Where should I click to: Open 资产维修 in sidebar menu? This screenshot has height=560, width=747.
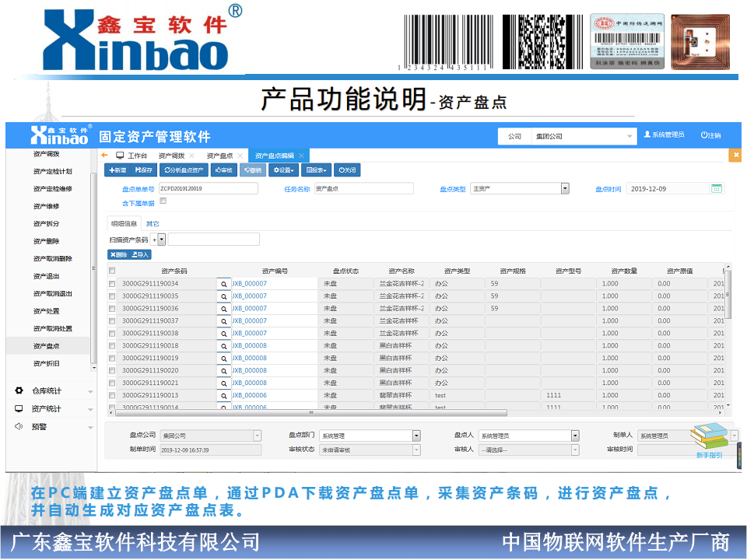pyautogui.click(x=46, y=206)
